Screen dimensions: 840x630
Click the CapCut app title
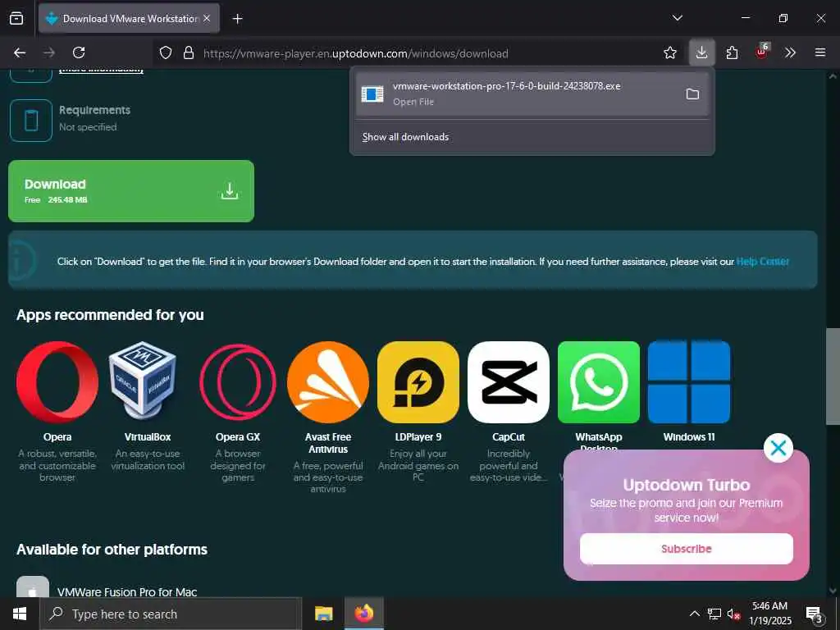[509, 437]
